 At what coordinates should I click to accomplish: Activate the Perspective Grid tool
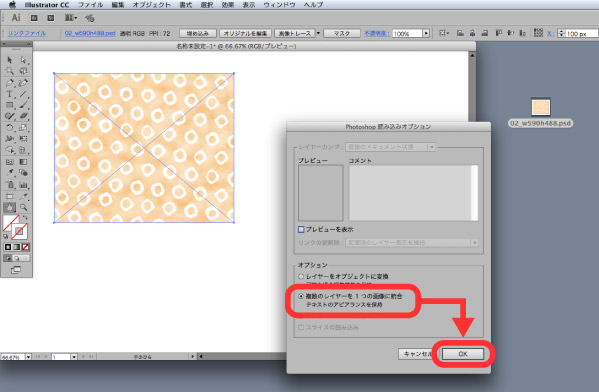[x=23, y=150]
